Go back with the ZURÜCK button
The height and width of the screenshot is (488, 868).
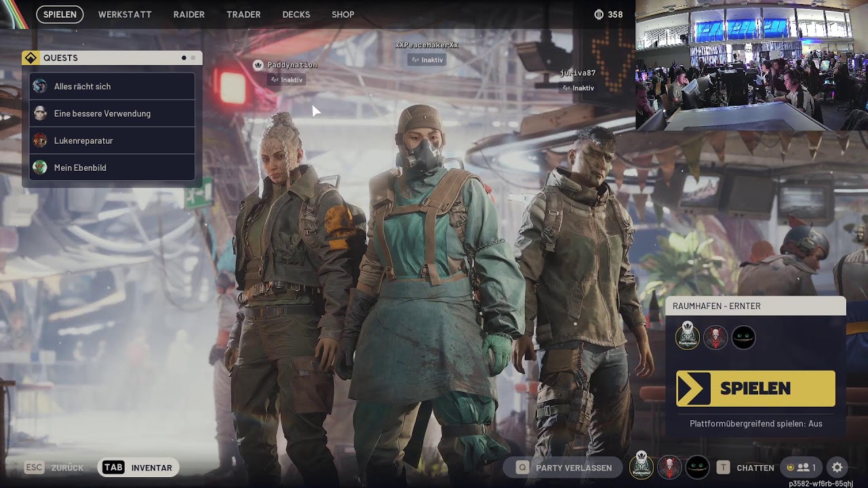(x=68, y=468)
